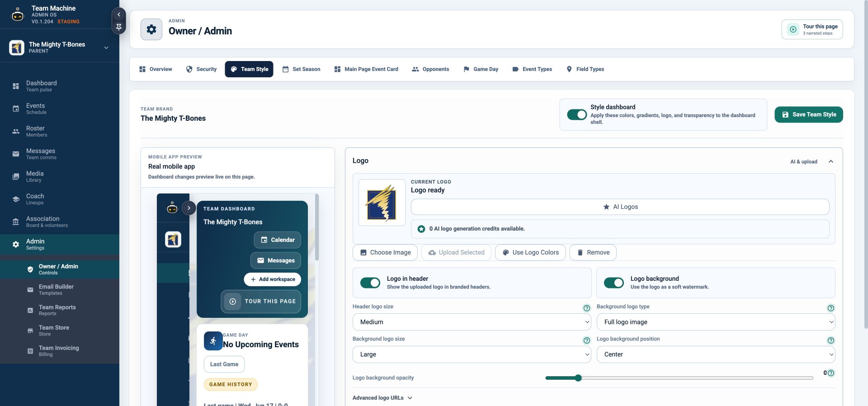Click Upload Selected button
The width and height of the screenshot is (868, 406).
coord(456,252)
